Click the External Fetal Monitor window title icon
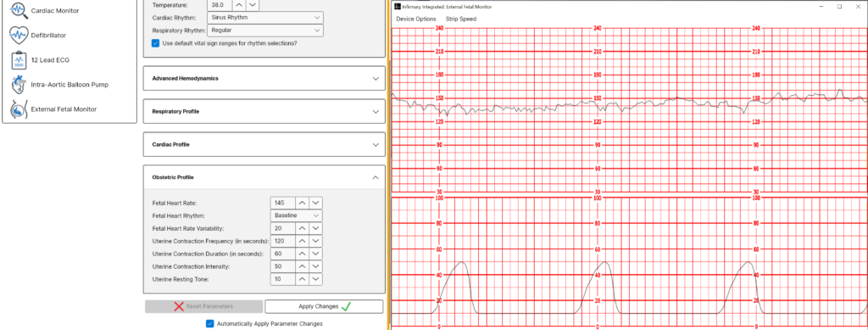Screen dimensions: 868x330 pos(397,7)
